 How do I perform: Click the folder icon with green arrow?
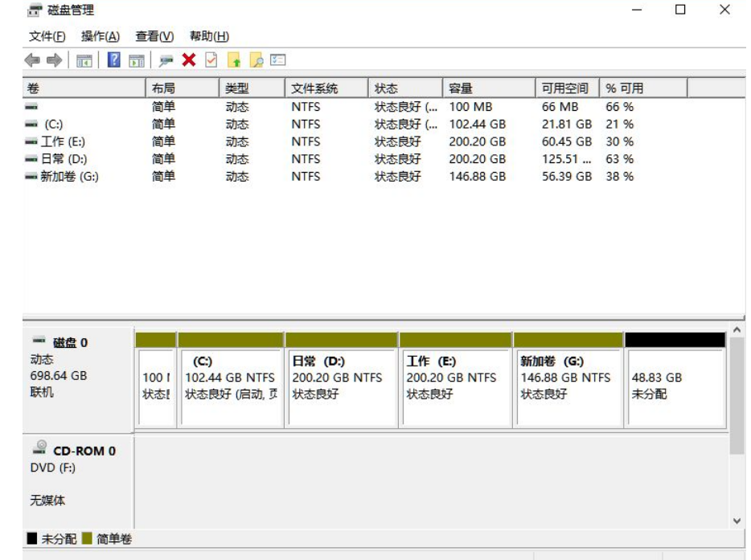[x=234, y=60]
